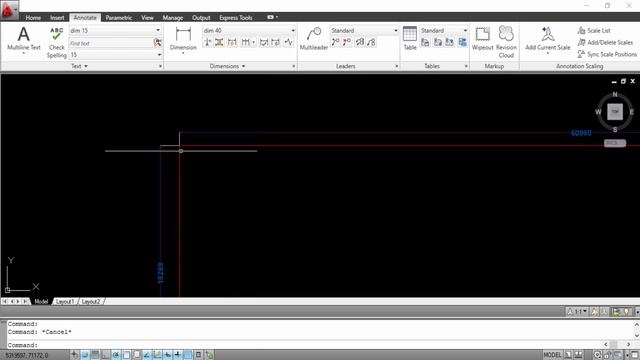The height and width of the screenshot is (360, 640).
Task: Switch to the Layout1 tab
Action: (64, 302)
